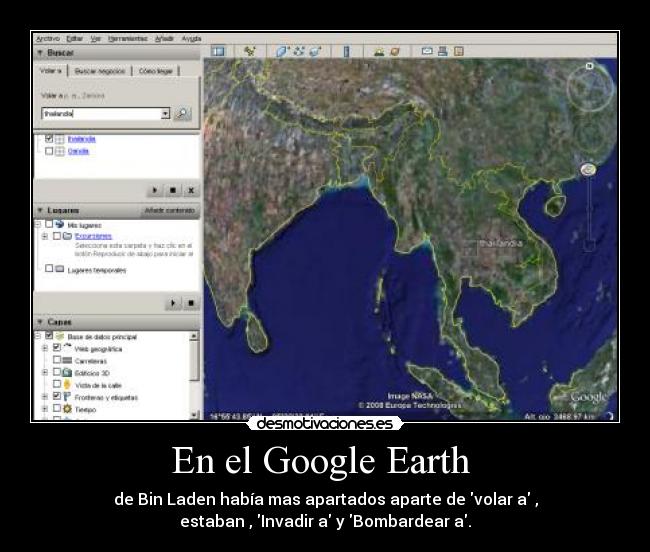The height and width of the screenshot is (552, 650).
Task: Enable the Tiempo layer checkbox
Action: [x=57, y=408]
